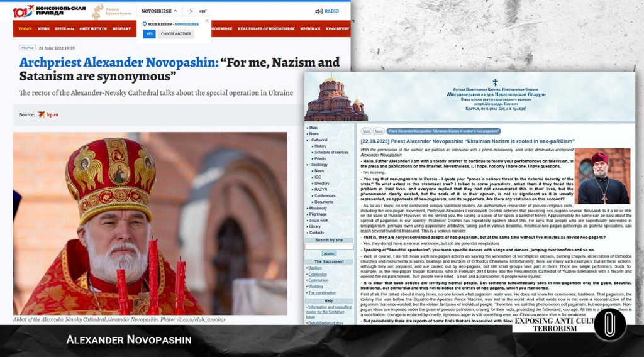The width and height of the screenshot is (644, 357).
Task: Click the News breadcrumb pill
Action: [x=379, y=131]
